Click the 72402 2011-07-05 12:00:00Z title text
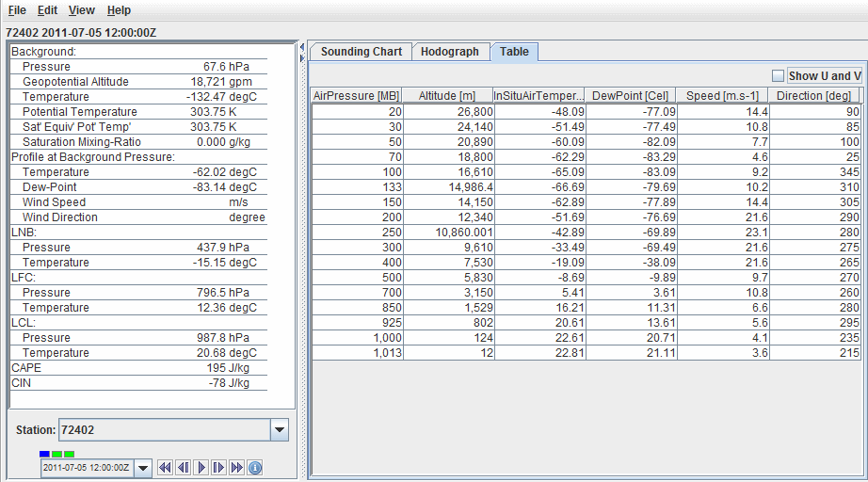Screen dimensions: 868x482 tap(81, 33)
